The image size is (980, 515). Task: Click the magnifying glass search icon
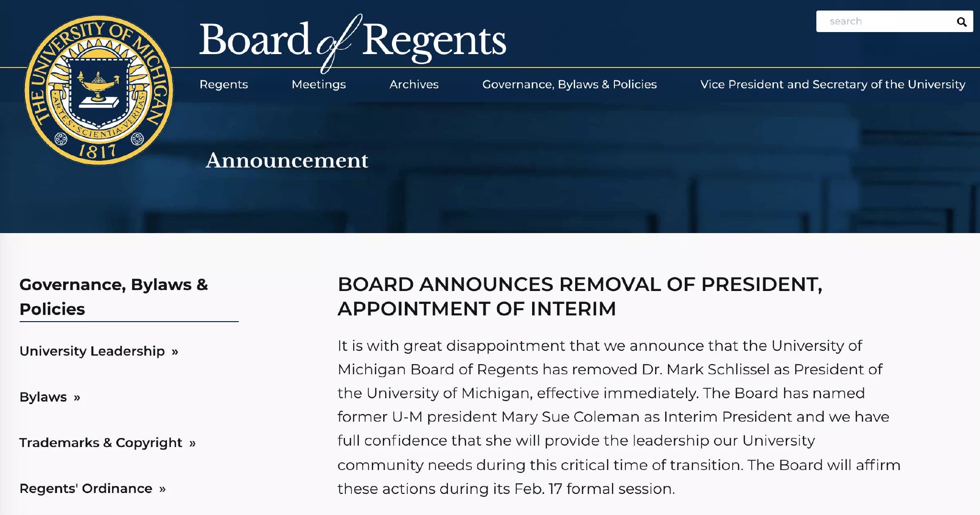click(x=961, y=22)
